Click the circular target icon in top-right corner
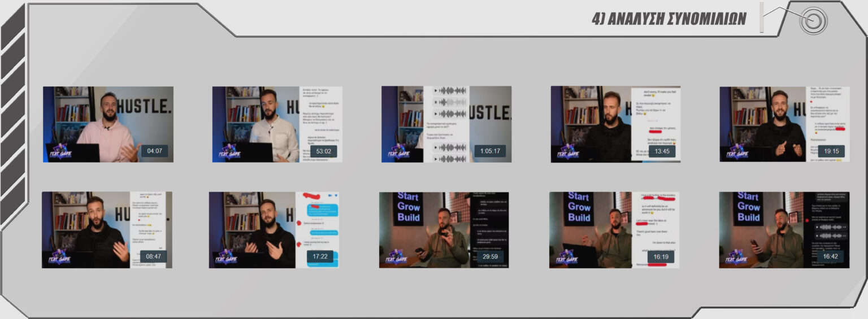This screenshot has width=868, height=319. (813, 20)
